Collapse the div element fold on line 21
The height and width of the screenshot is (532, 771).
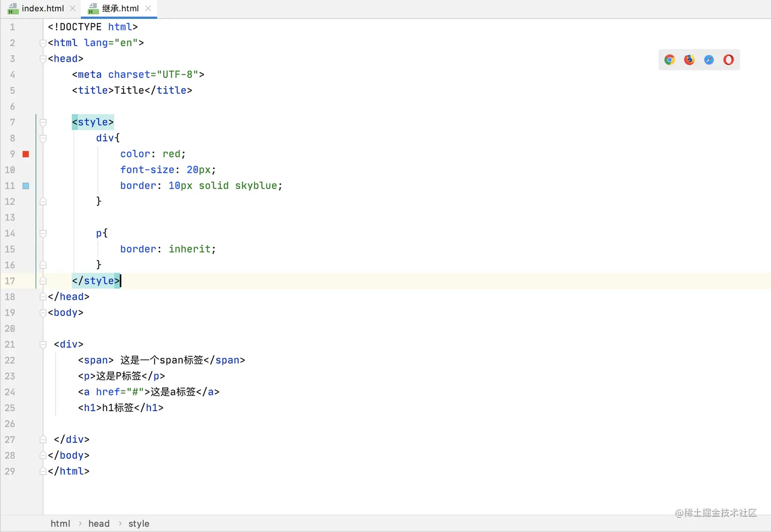click(x=43, y=344)
